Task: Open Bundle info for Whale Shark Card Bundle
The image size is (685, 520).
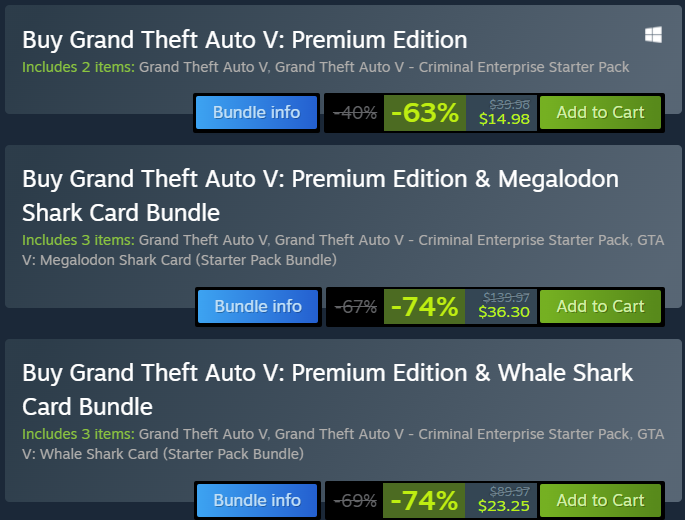Action: click(257, 500)
